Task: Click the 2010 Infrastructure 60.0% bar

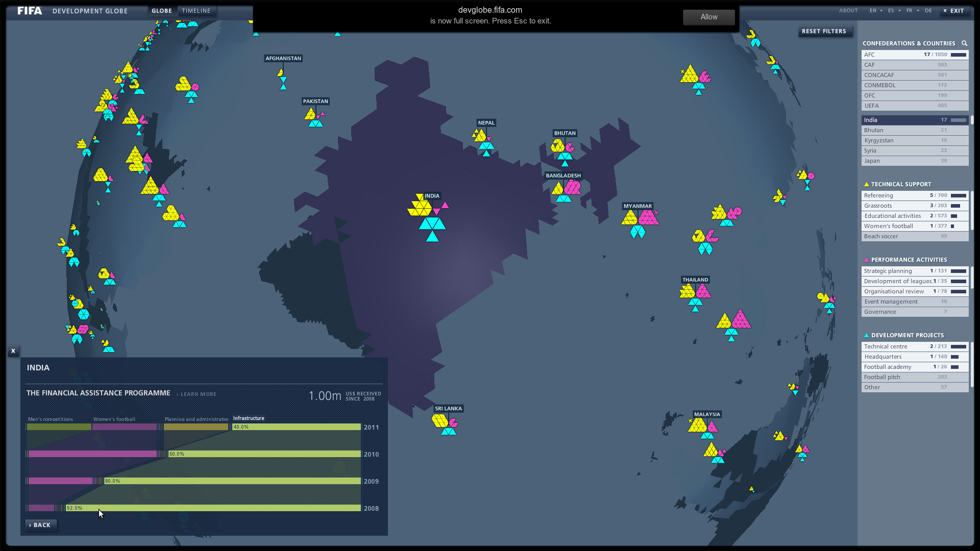Action: coord(264,454)
